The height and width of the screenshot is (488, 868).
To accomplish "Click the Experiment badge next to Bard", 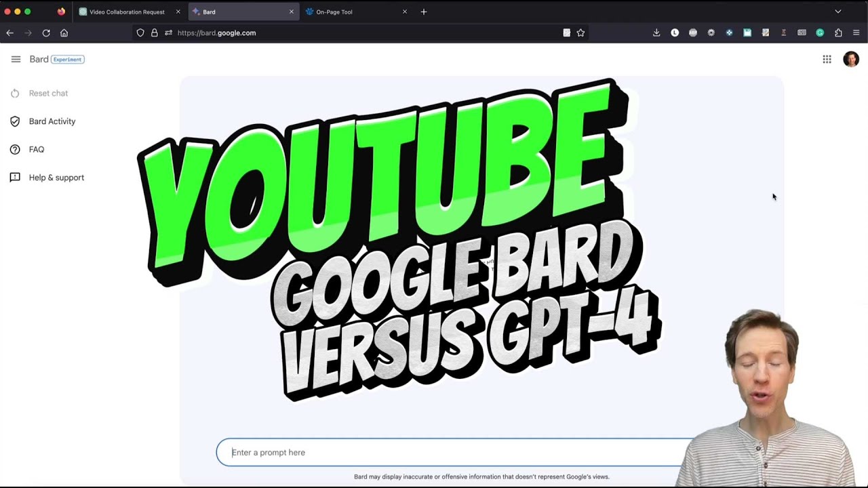I will [68, 60].
